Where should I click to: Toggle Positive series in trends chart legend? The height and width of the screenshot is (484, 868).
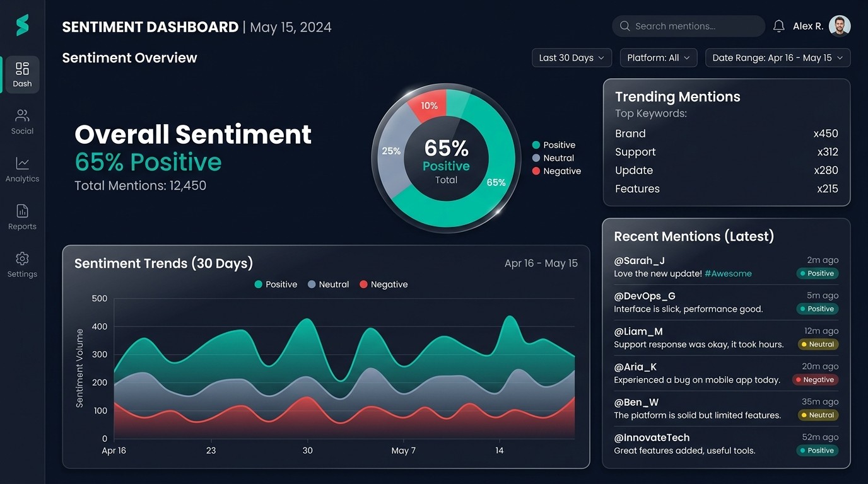(276, 284)
